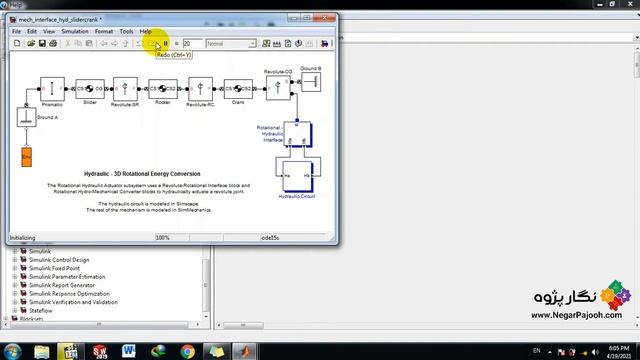
Task: Save the model with the floppy icon
Action: pos(42,43)
